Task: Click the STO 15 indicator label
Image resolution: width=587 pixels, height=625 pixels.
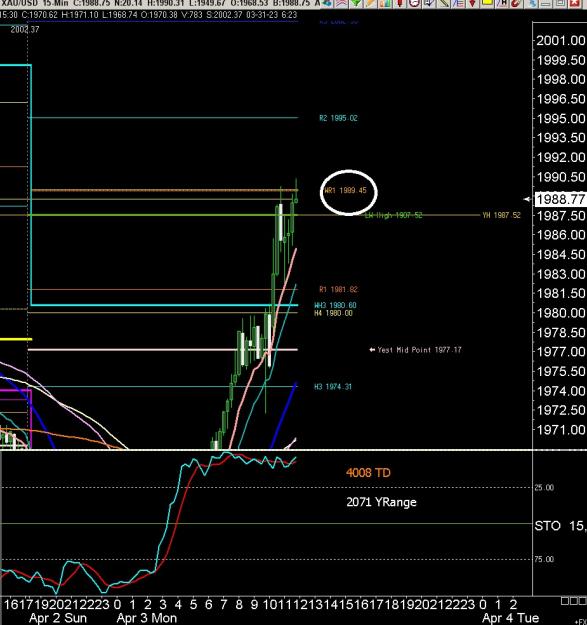Action: tap(560, 526)
